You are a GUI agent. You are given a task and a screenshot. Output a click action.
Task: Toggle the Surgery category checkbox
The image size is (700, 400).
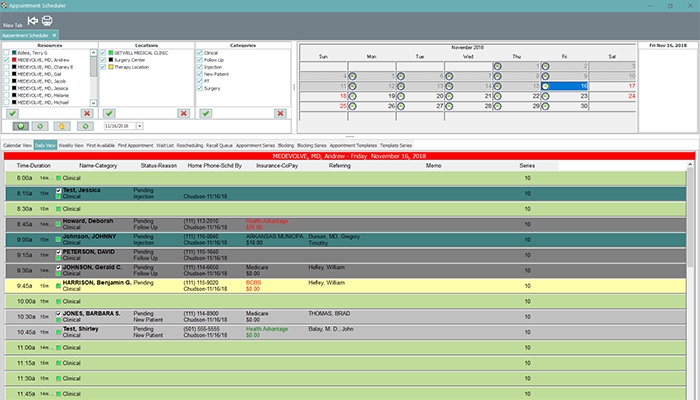[200, 89]
